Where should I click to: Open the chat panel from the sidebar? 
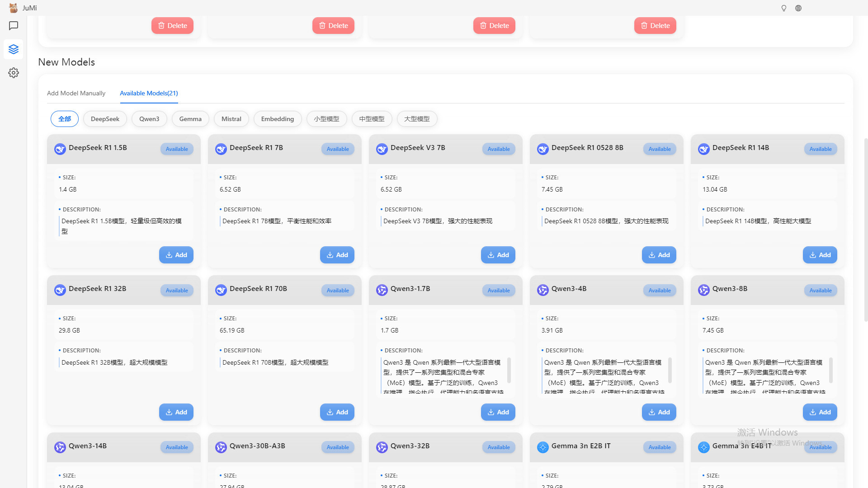pos(13,26)
